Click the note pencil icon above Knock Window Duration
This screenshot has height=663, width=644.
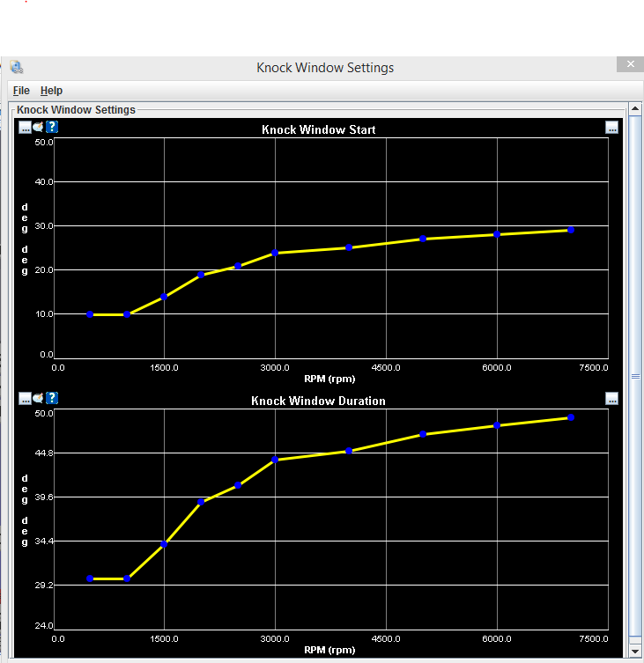(x=38, y=398)
